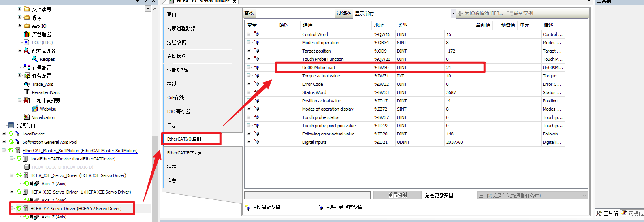
Task: Expand the Control Word variable row
Action: [x=249, y=34]
